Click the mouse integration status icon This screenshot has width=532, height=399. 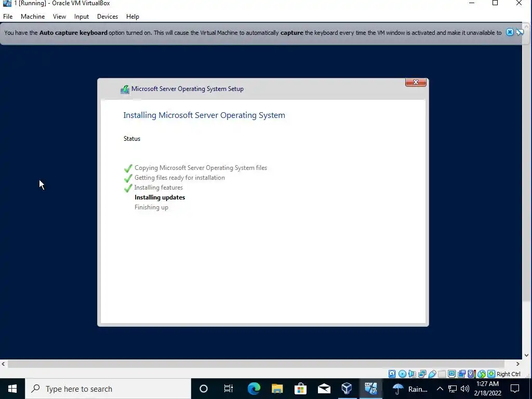click(481, 374)
